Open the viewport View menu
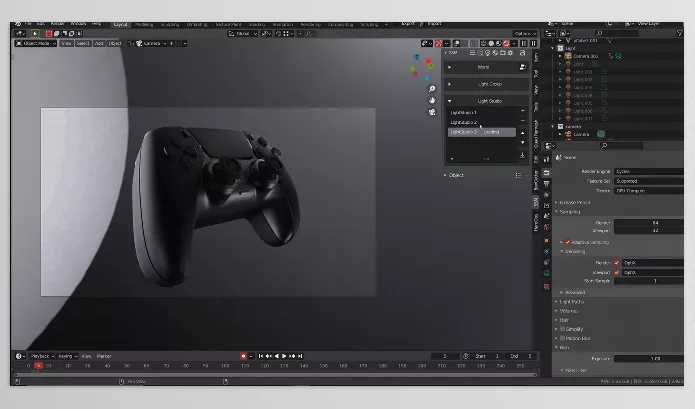The height and width of the screenshot is (409, 695). coord(66,43)
